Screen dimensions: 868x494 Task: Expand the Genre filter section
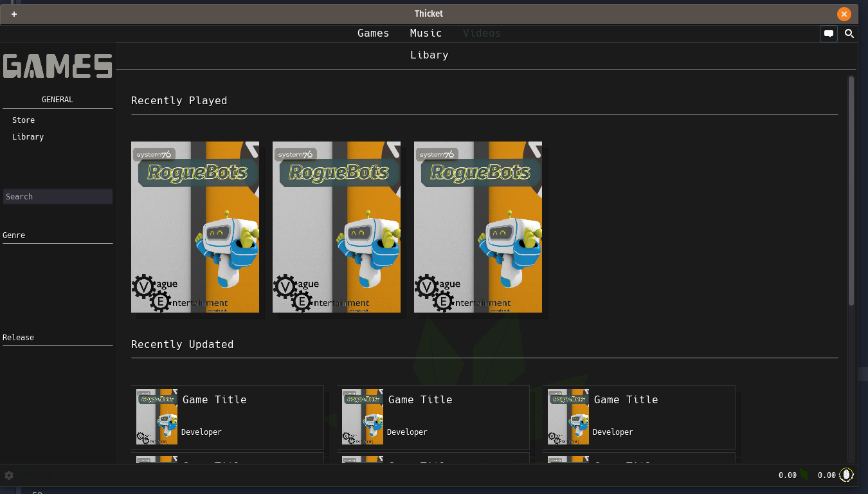[x=14, y=235]
